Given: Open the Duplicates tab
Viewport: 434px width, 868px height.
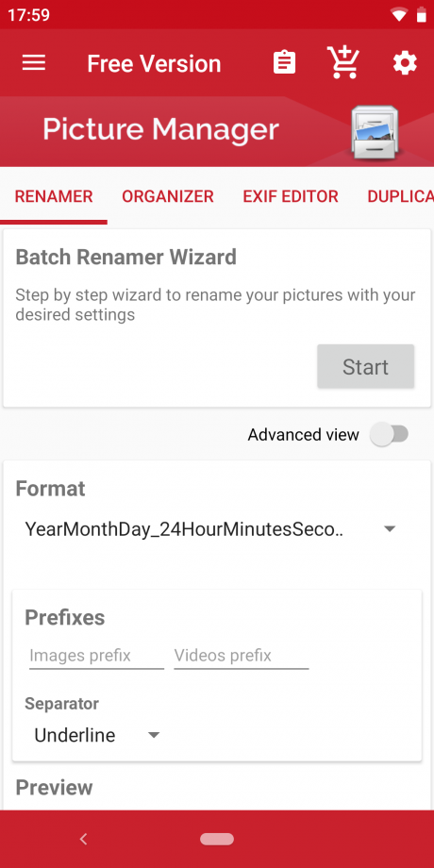Looking at the screenshot, I should 400,196.
